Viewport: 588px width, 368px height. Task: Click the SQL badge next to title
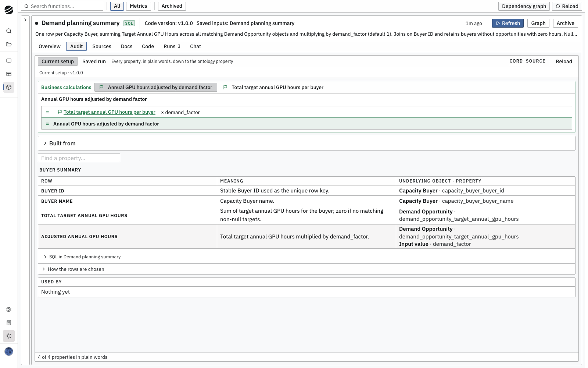(129, 23)
